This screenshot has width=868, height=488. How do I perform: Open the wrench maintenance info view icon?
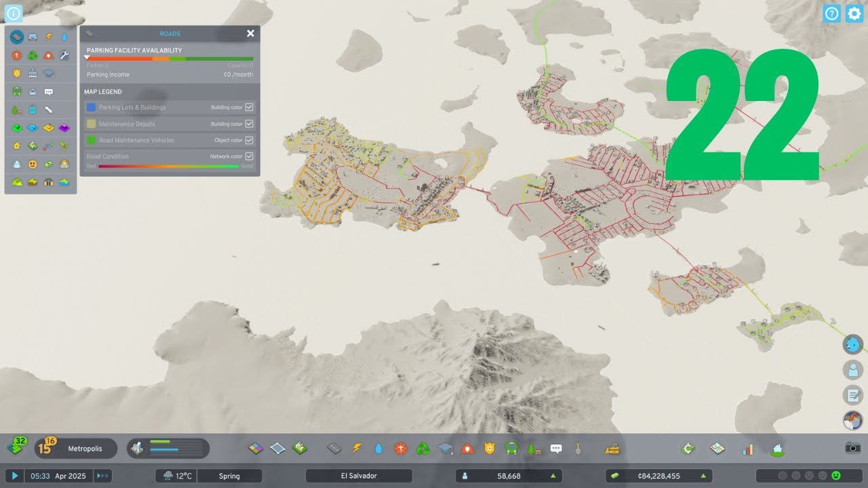click(65, 55)
